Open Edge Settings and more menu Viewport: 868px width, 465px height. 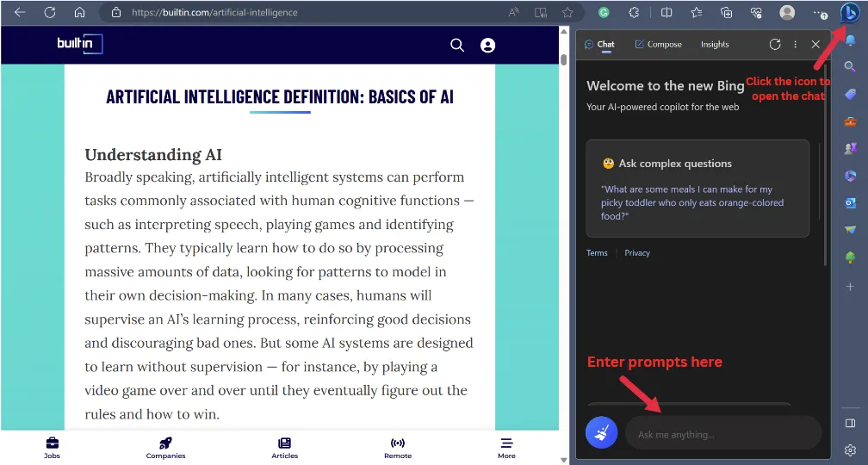(x=820, y=13)
